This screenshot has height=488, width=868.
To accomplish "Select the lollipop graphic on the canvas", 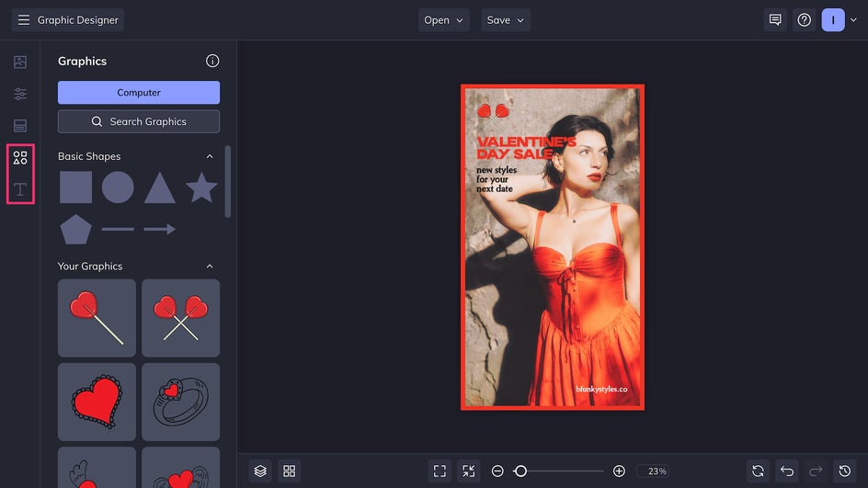I will pos(493,115).
